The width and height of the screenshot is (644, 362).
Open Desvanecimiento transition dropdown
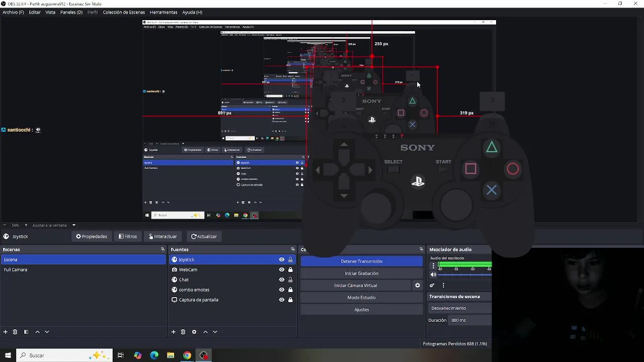coord(460,308)
